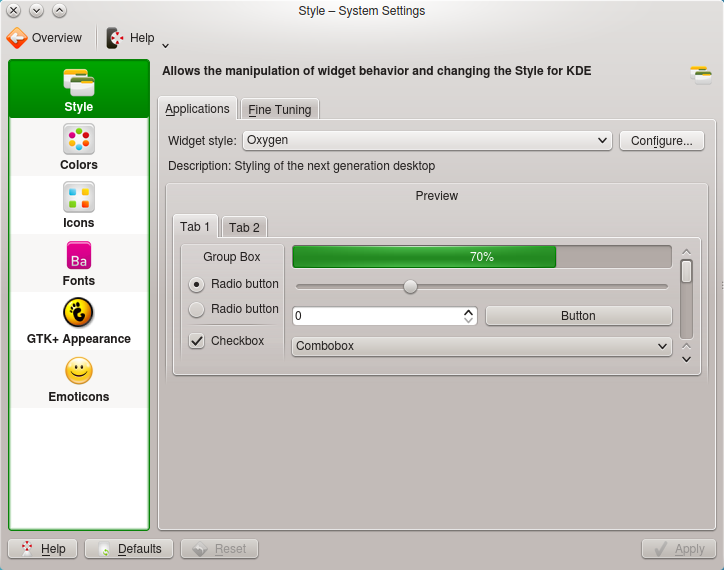Click the preview scrollbar up arrow
This screenshot has width=724, height=570.
[687, 252]
